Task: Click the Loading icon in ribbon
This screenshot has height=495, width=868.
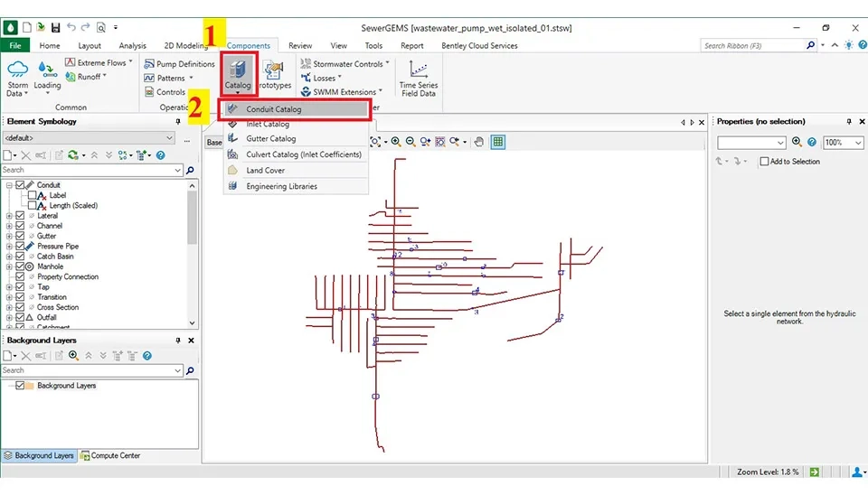Action: tap(47, 77)
